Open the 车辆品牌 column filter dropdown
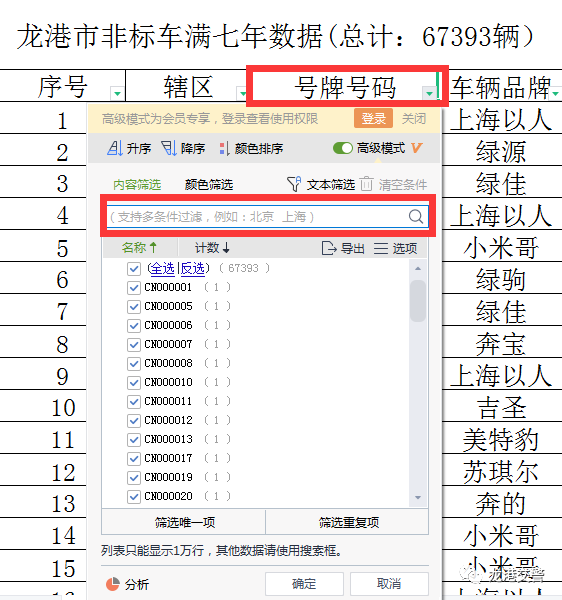 [x=556, y=93]
